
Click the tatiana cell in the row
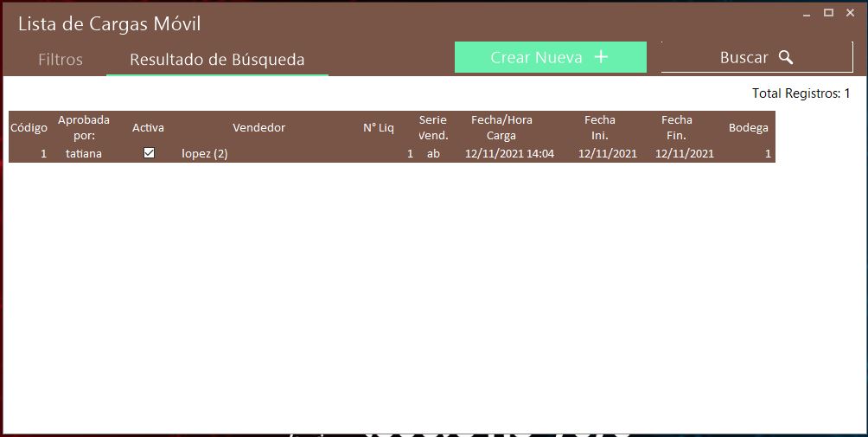pyautogui.click(x=84, y=154)
